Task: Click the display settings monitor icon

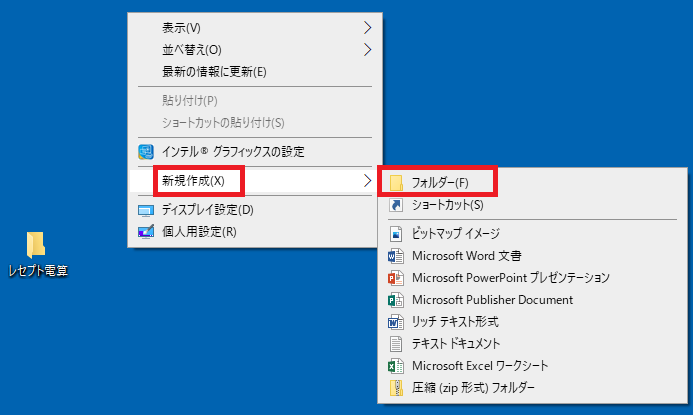Action: point(146,210)
